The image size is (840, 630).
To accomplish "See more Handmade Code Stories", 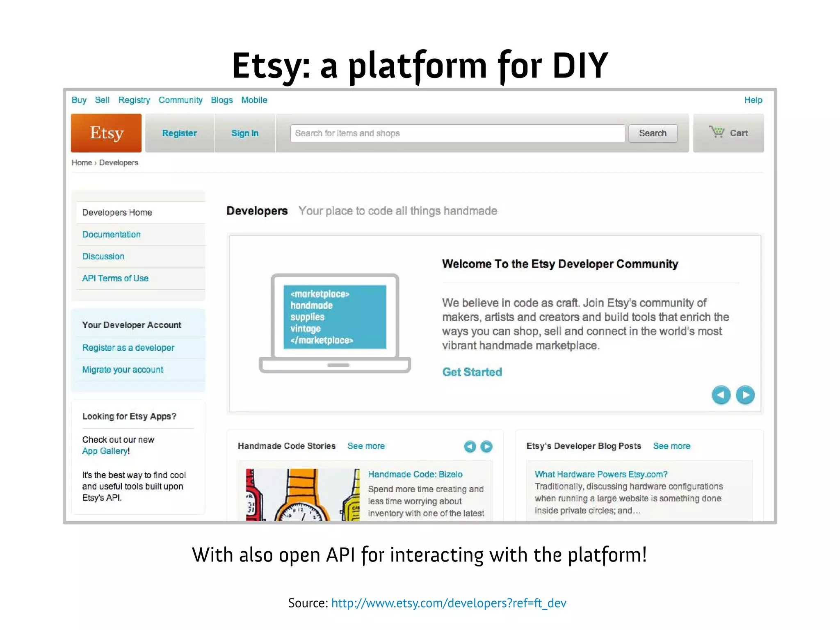I will (x=366, y=446).
